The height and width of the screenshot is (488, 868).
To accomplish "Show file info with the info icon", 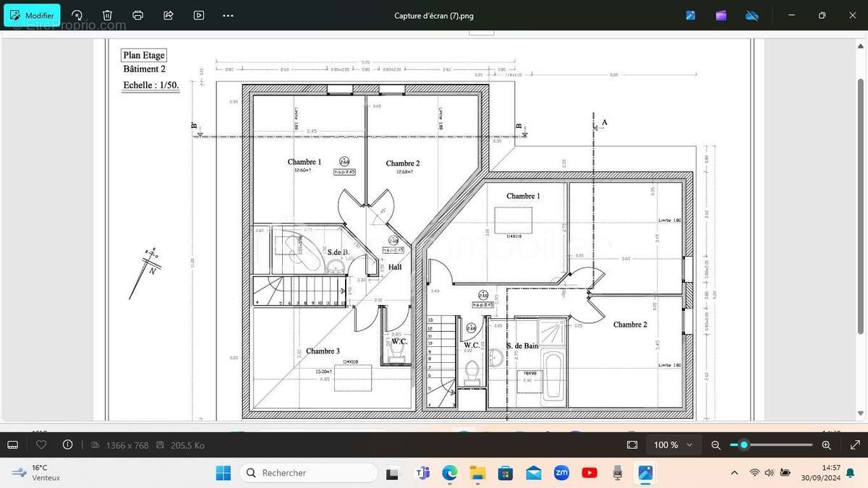I will pos(68,445).
